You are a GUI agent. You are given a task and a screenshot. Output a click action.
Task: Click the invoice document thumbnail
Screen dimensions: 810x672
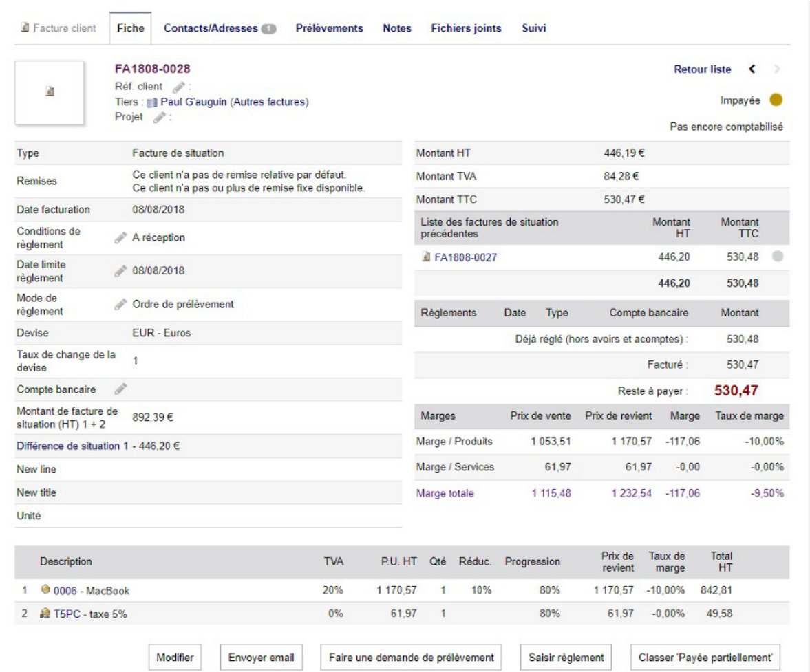[50, 92]
